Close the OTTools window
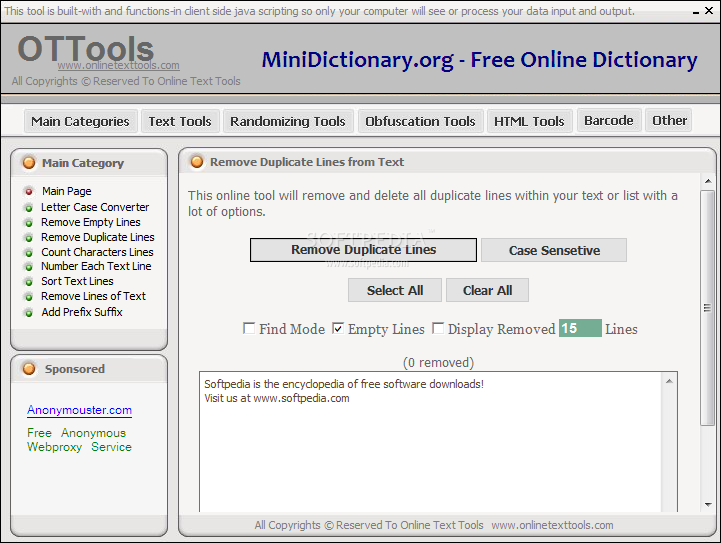 (x=709, y=10)
